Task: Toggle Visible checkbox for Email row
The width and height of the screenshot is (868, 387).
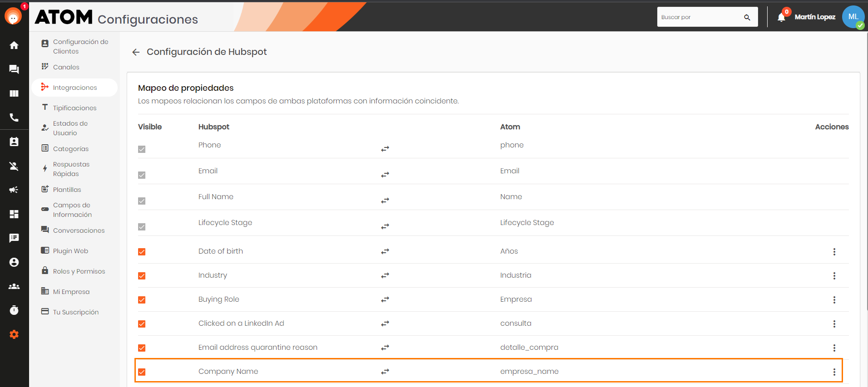Action: pyautogui.click(x=142, y=175)
